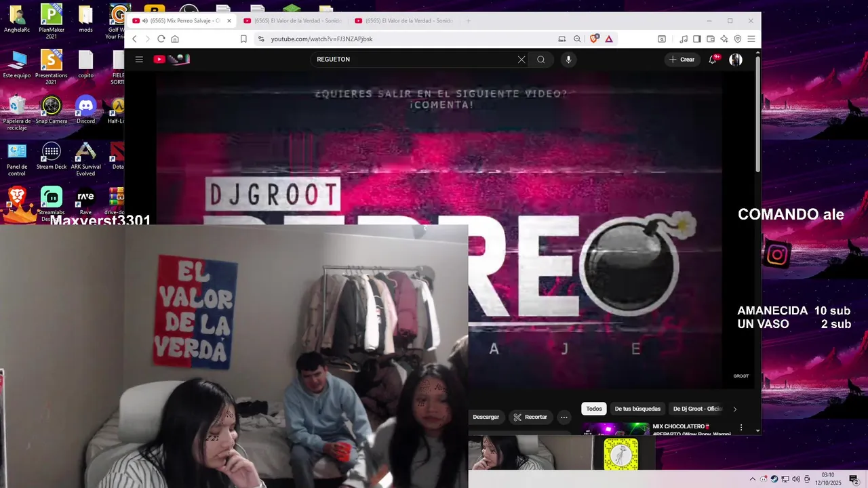Open the mods desktop folder
868x488 pixels.
85,19
